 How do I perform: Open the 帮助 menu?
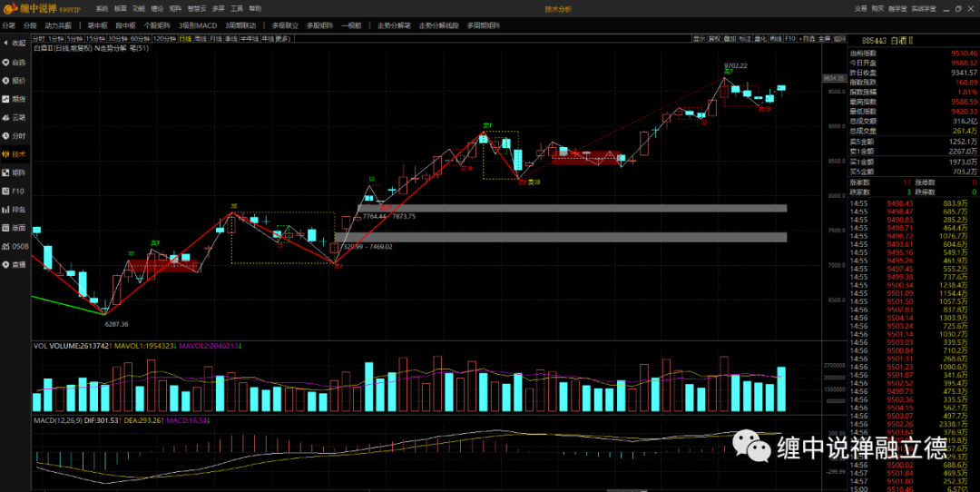point(255,9)
